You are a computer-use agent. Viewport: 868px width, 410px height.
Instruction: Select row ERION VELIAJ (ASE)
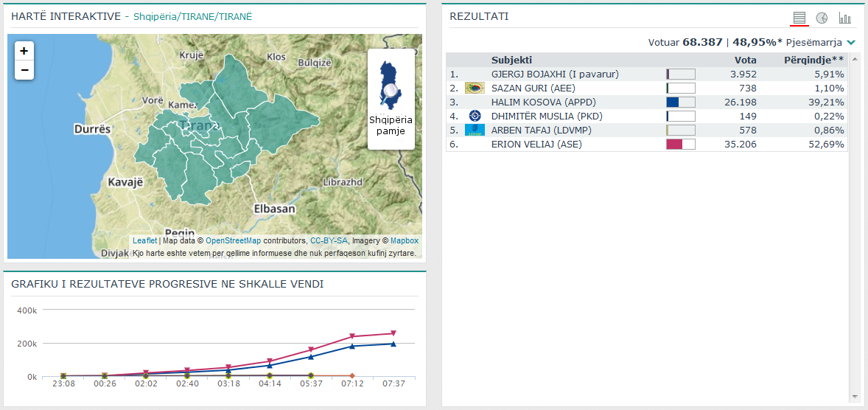646,144
